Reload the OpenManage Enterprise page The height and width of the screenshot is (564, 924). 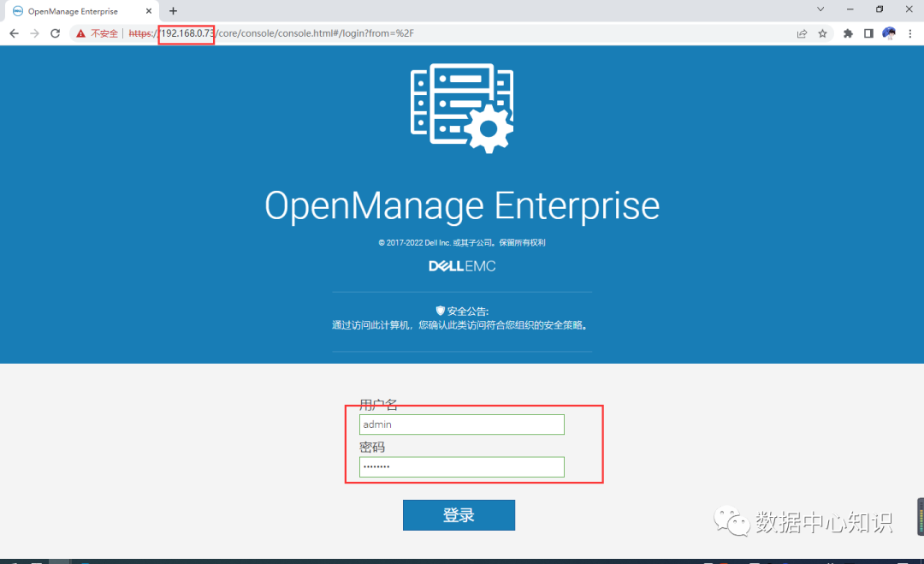(56, 33)
